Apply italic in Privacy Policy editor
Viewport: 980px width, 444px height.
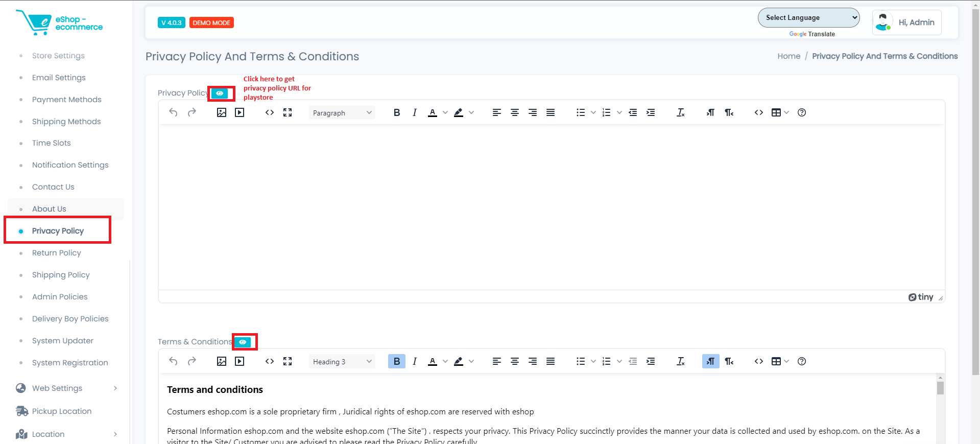(x=415, y=112)
